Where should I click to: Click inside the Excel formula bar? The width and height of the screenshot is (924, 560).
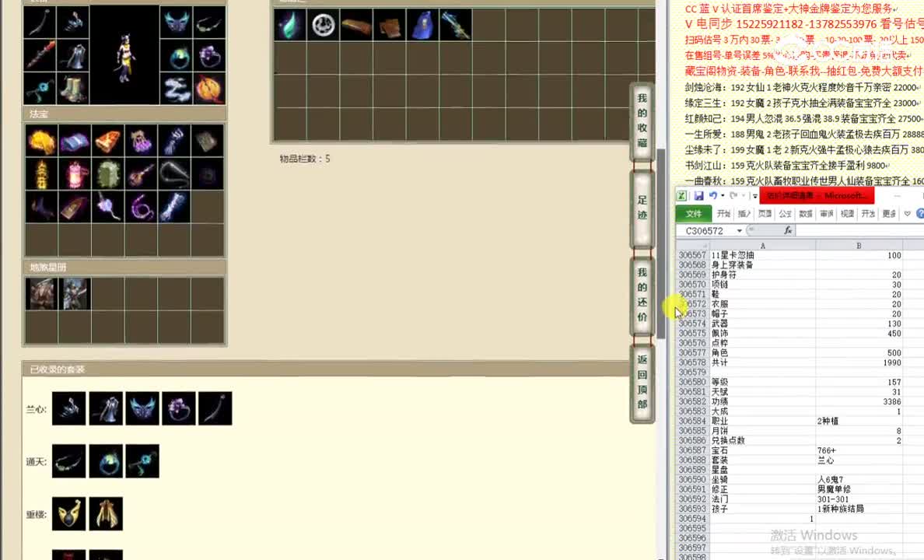coord(856,230)
